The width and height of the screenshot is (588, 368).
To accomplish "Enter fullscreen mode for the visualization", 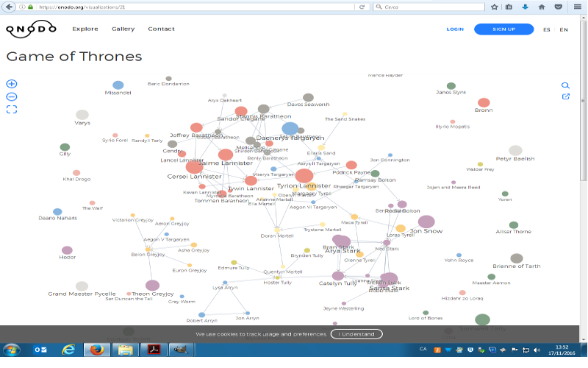I will click(x=11, y=110).
